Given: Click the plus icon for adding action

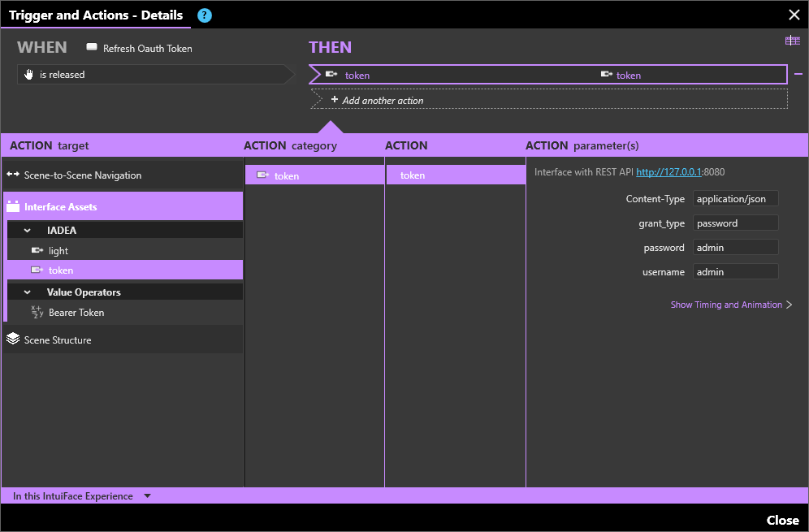Looking at the screenshot, I should (x=335, y=99).
